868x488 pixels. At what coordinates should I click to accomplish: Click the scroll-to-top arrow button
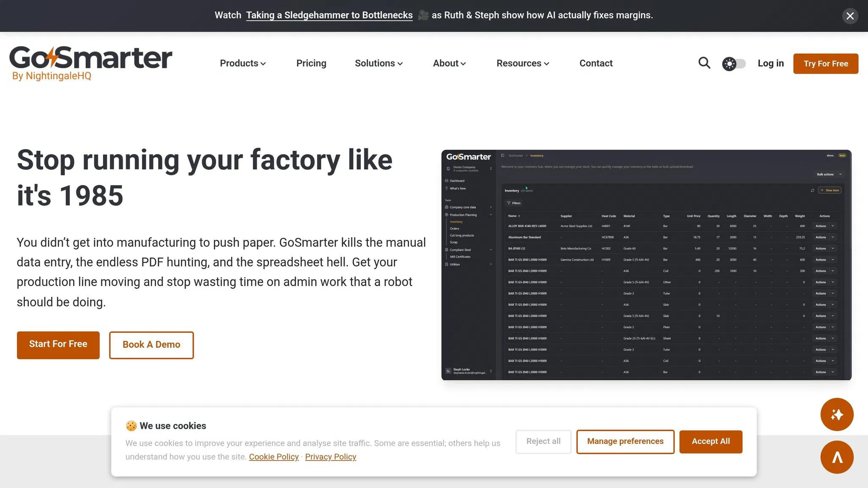[837, 457]
